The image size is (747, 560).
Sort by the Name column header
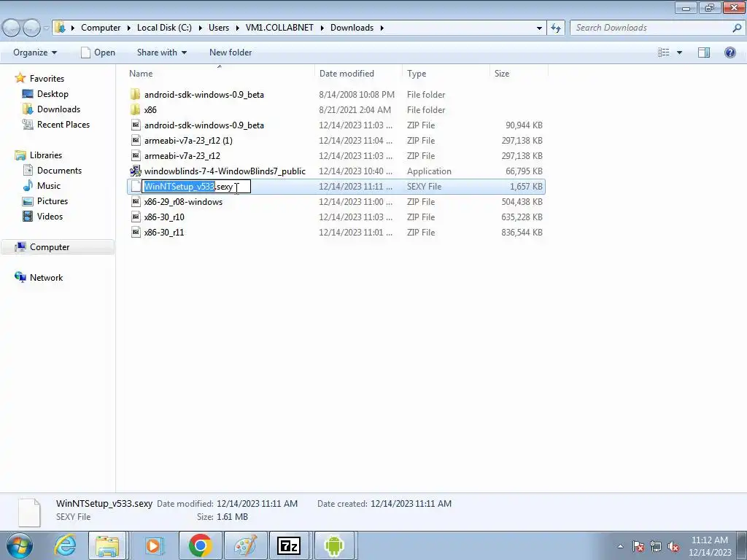[x=141, y=74]
